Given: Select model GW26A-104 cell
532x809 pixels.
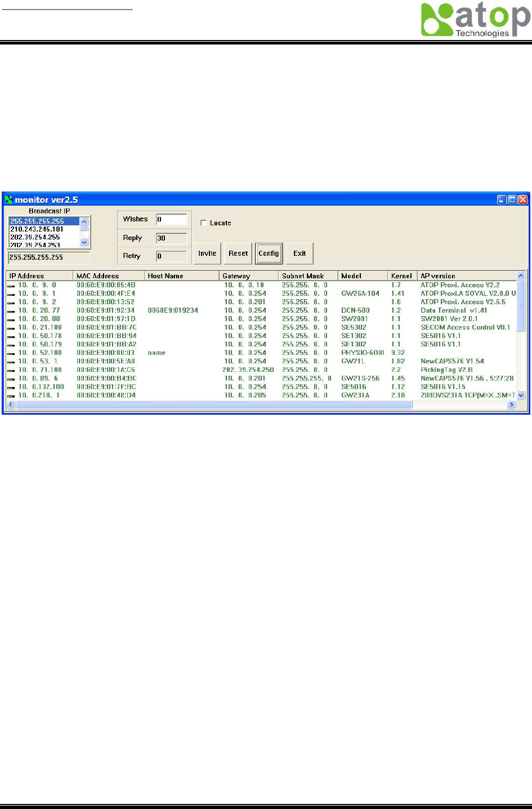Looking at the screenshot, I should tap(360, 294).
